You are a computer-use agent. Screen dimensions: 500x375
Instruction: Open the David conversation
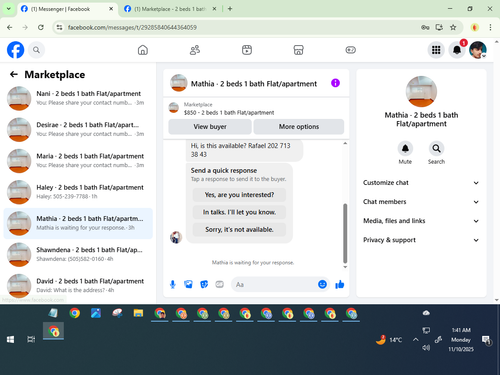pos(78,285)
